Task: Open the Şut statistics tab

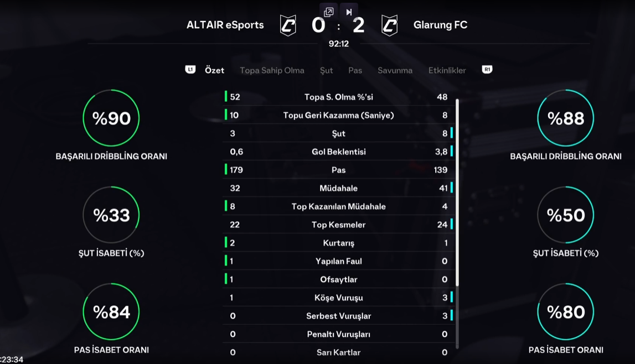Action: click(x=326, y=70)
